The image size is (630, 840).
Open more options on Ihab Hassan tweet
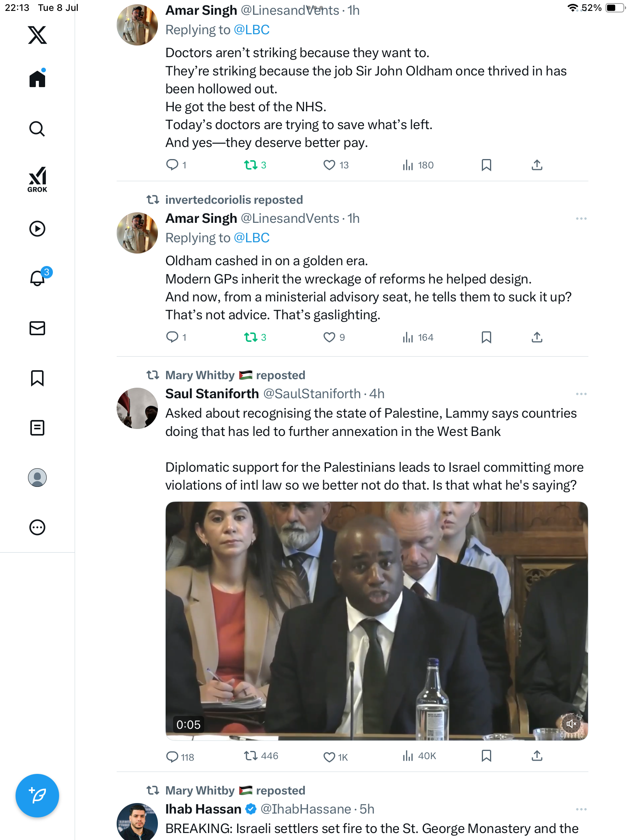581,809
